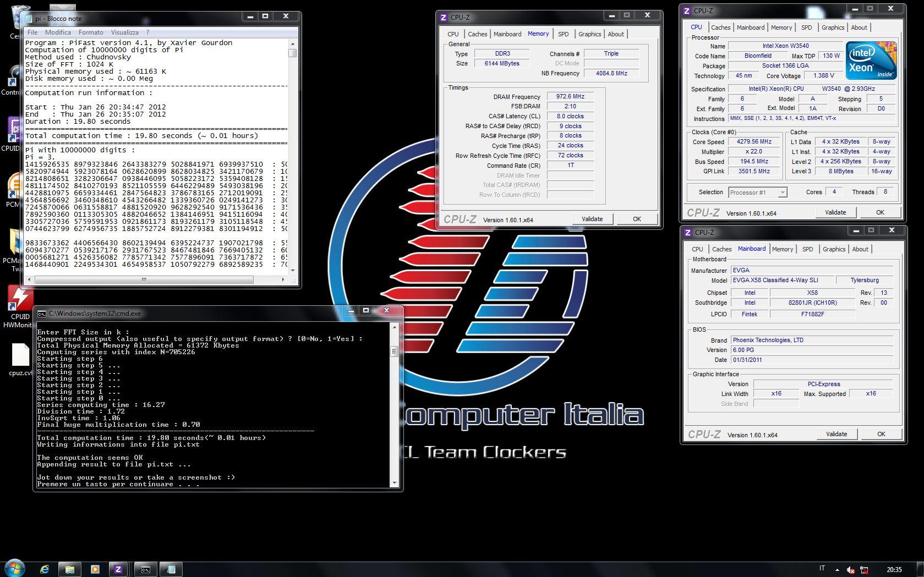Click NB Frequency value 4084.8 MHz

[611, 73]
